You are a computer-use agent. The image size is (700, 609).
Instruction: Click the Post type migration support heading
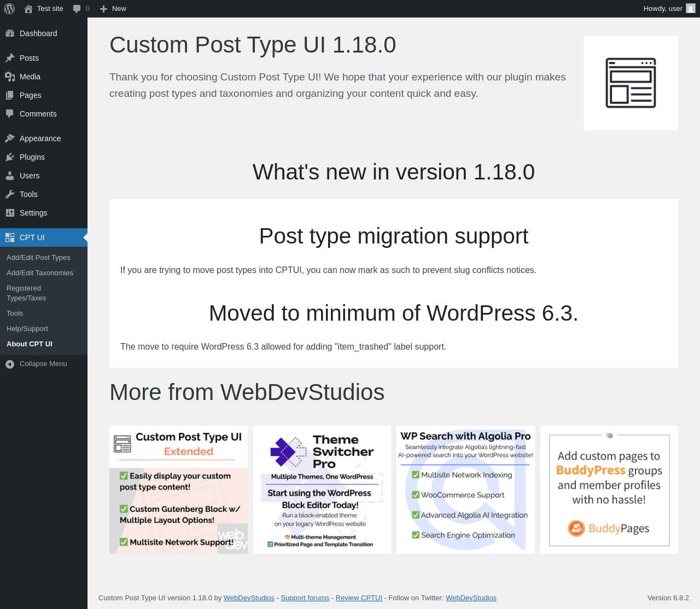(x=394, y=236)
